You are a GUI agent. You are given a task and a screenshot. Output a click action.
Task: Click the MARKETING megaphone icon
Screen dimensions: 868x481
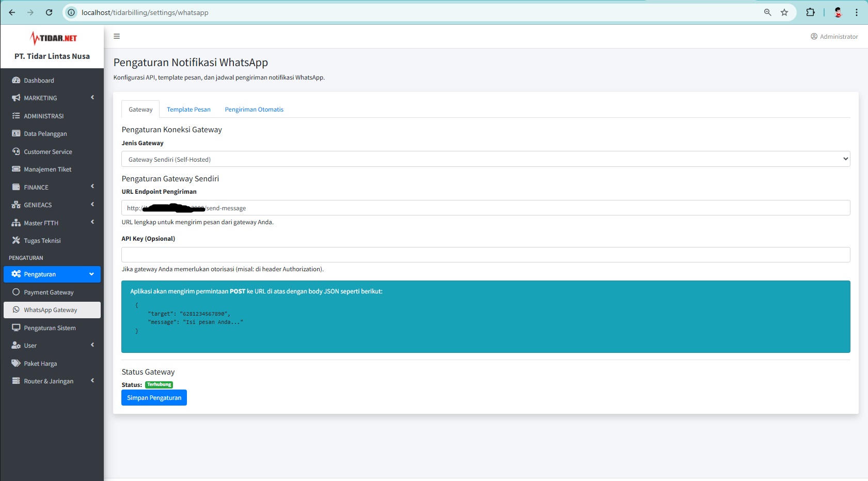click(x=16, y=98)
